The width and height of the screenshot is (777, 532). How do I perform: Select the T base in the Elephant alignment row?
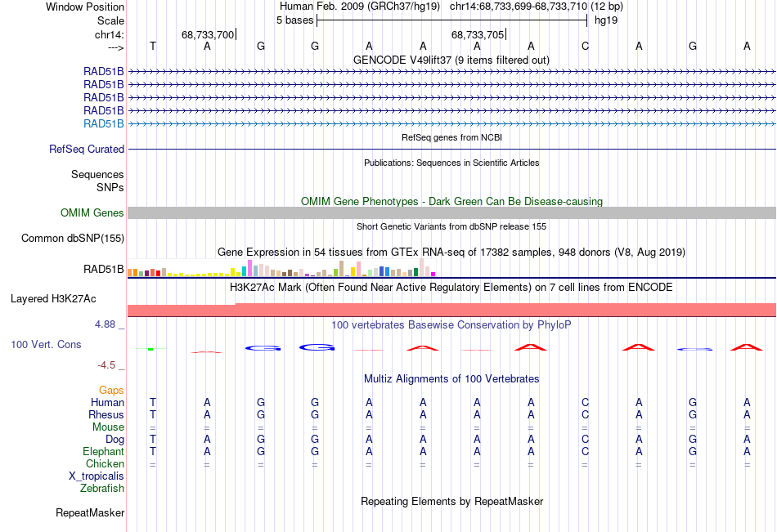pyautogui.click(x=153, y=452)
